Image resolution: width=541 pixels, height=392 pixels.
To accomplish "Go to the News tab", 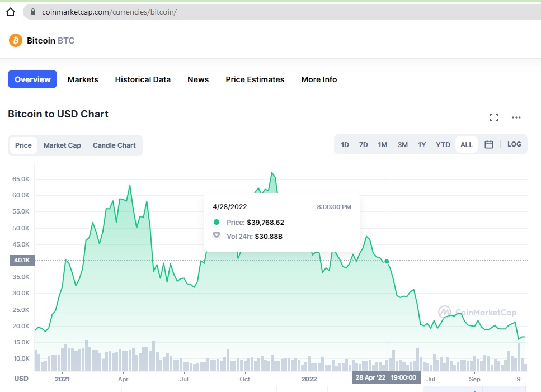I will [x=198, y=79].
